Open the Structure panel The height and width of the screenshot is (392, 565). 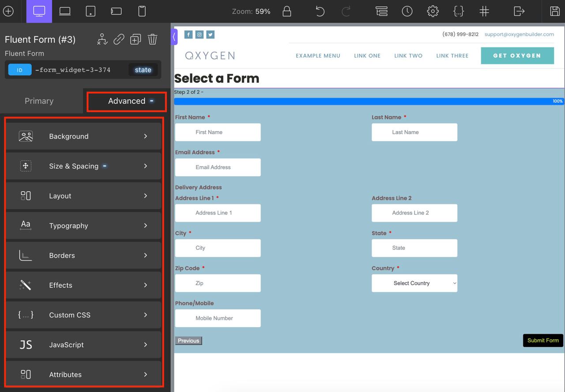point(381,11)
